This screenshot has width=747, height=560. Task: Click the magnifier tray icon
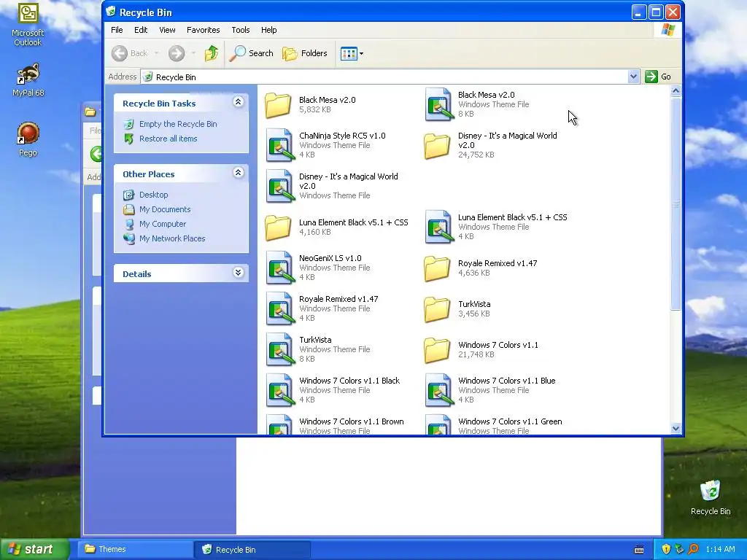coord(694,549)
